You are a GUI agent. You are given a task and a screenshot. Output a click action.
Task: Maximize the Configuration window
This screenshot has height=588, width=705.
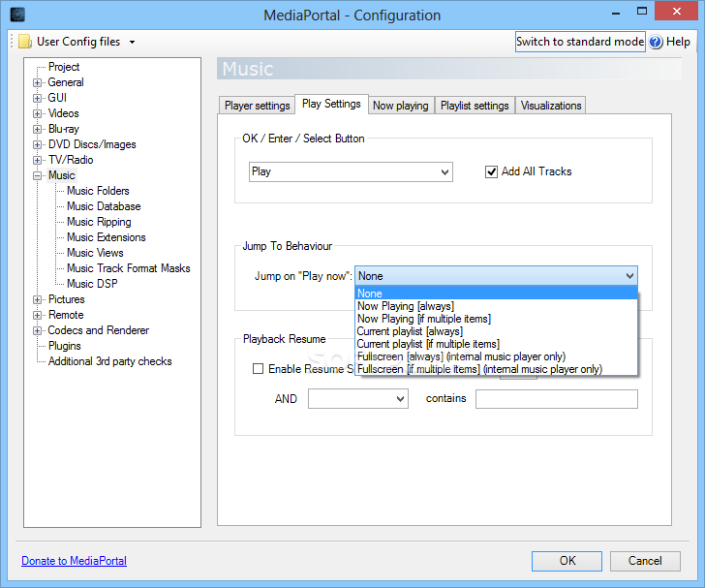642,12
